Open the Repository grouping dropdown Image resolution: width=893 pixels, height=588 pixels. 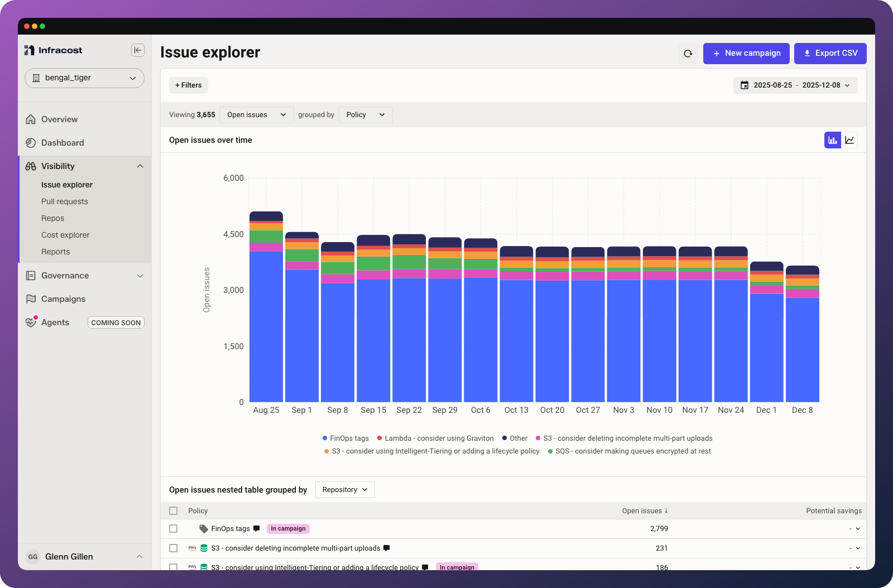pos(345,490)
